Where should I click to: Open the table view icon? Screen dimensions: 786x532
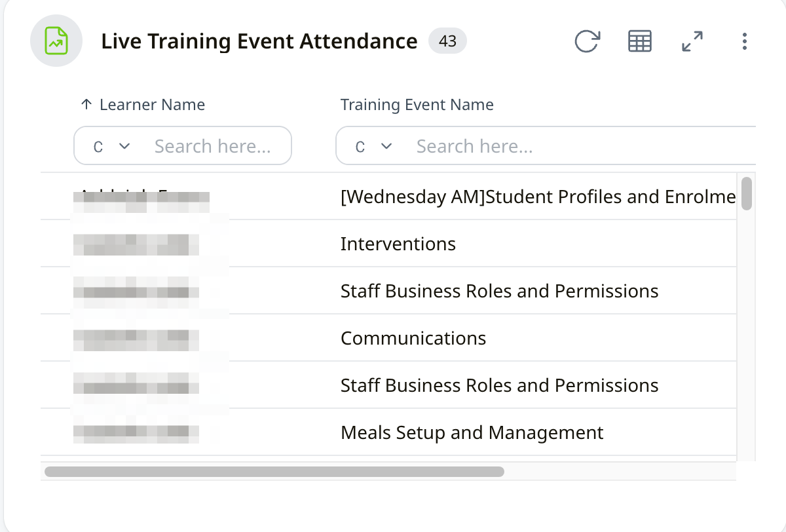[640, 41]
